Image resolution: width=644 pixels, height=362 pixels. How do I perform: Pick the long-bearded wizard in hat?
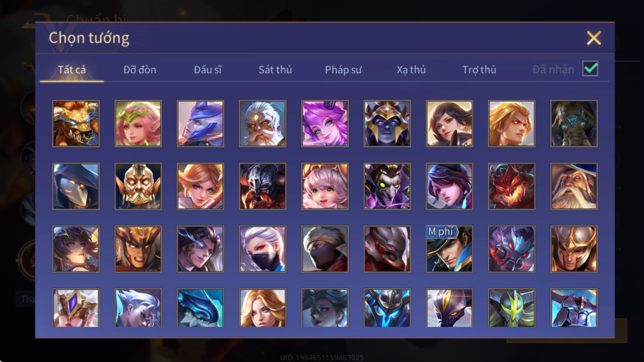(x=574, y=186)
